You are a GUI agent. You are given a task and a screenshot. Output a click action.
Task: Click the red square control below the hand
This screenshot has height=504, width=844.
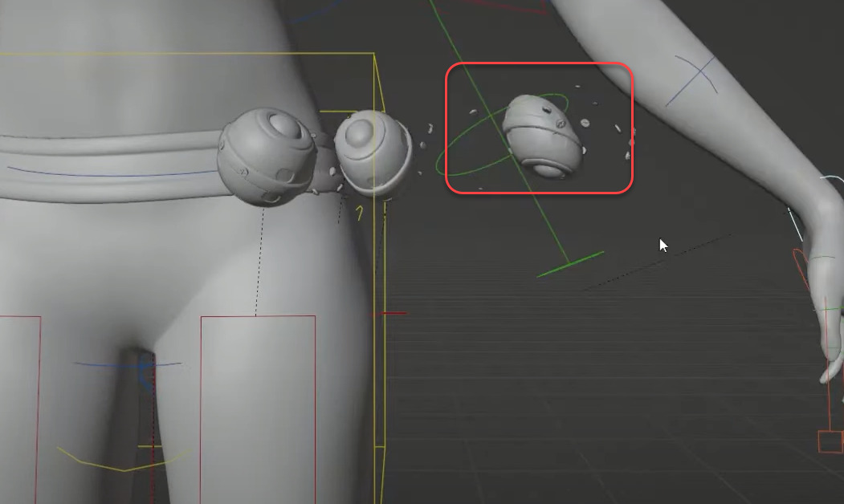pyautogui.click(x=830, y=441)
